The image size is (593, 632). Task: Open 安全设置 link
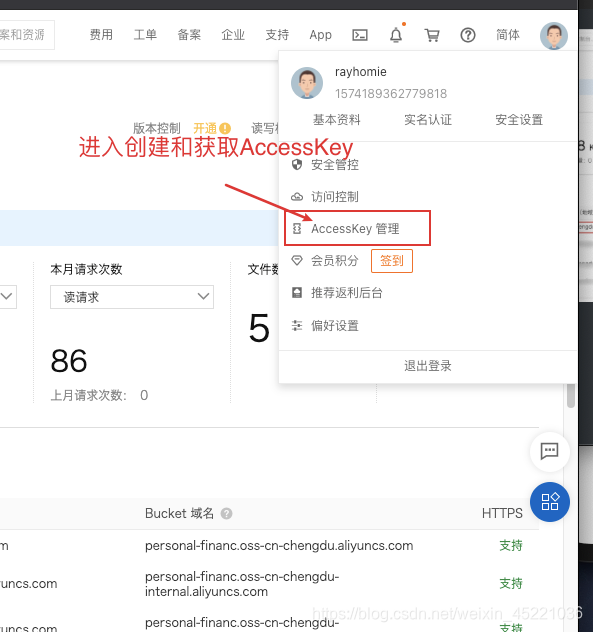tap(519, 120)
